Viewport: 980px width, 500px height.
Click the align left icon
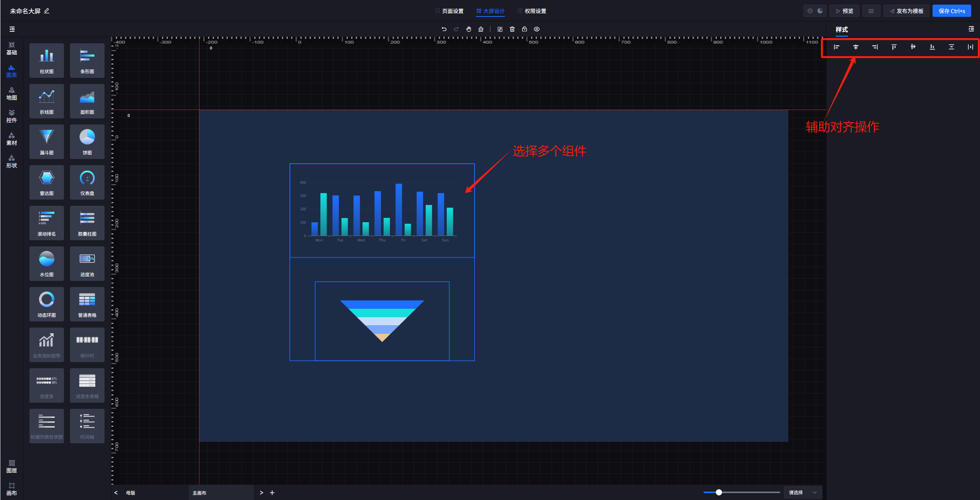836,47
